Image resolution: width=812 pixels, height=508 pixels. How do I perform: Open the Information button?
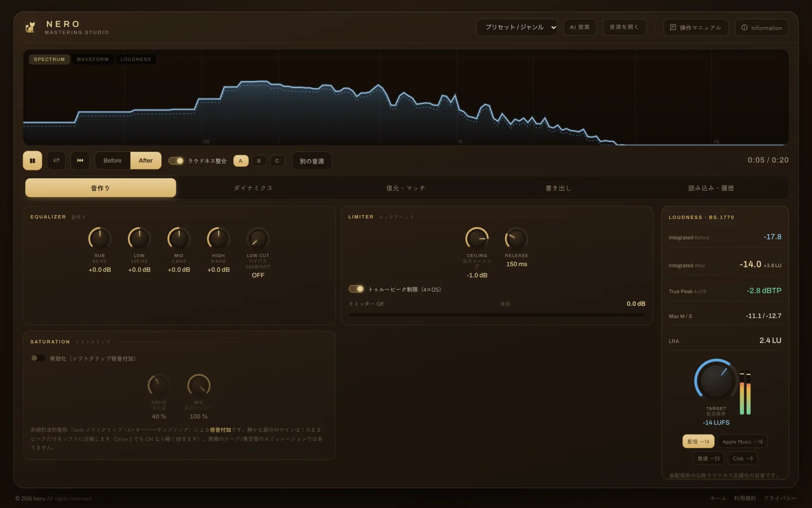tap(762, 28)
